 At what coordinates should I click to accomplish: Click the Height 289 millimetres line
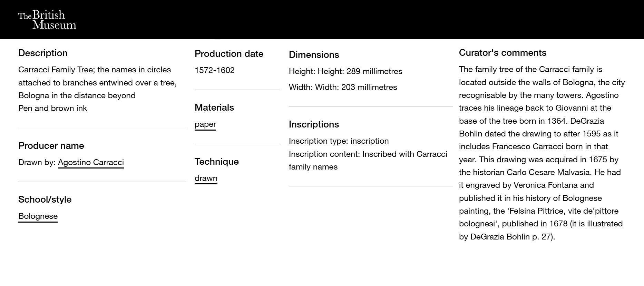pos(345,71)
